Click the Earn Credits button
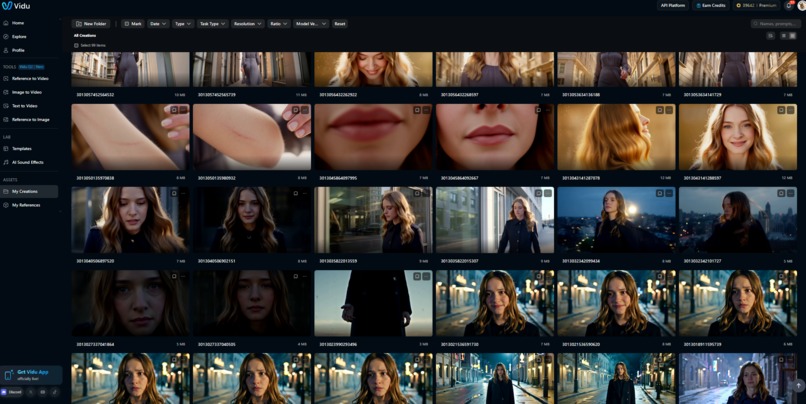806x404 pixels. click(x=711, y=5)
